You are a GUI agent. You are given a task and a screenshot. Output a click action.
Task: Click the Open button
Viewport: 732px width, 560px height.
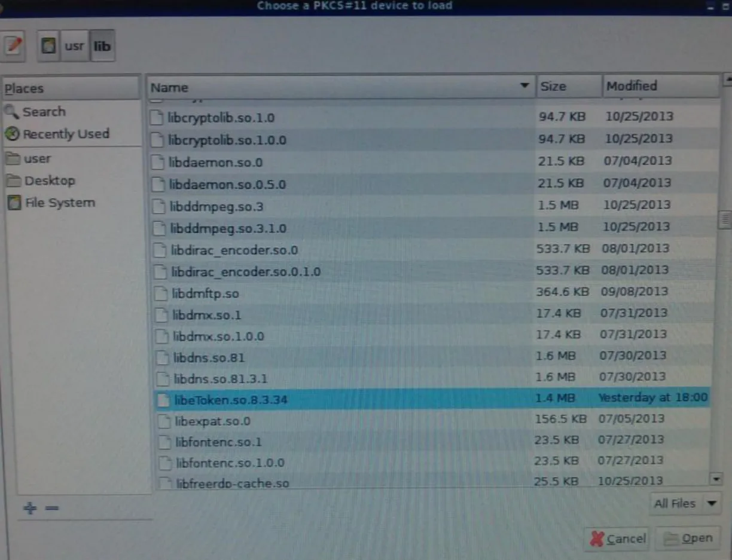(x=688, y=538)
